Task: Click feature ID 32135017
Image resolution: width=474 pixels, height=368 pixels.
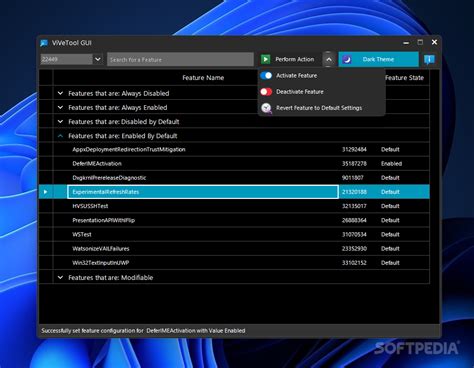Action: click(x=354, y=206)
